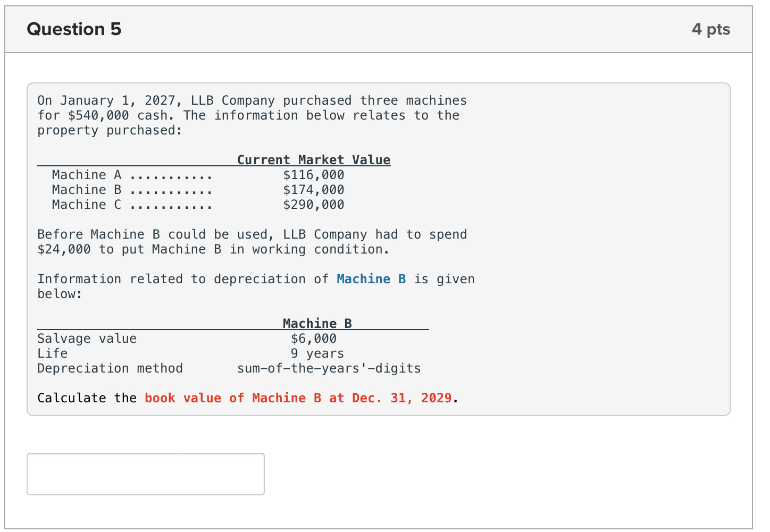Click the Salvage value line
This screenshot has width=770, height=532.
(87, 338)
